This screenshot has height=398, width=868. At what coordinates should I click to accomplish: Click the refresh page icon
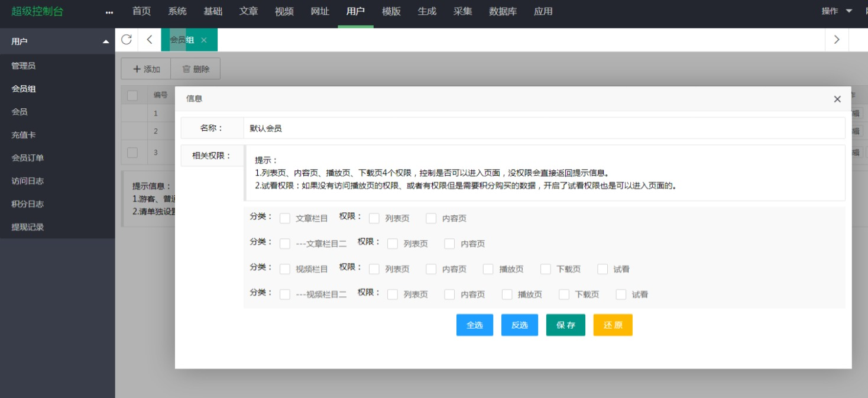click(126, 40)
